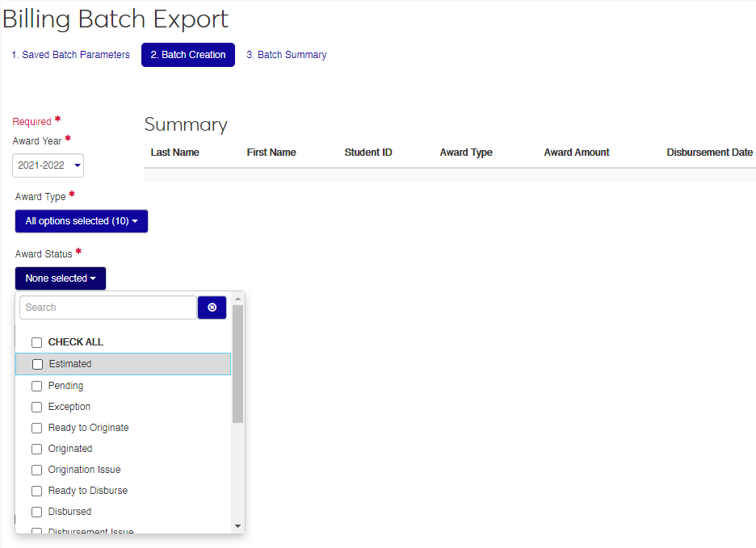Enable the Pending status checkbox

36,386
